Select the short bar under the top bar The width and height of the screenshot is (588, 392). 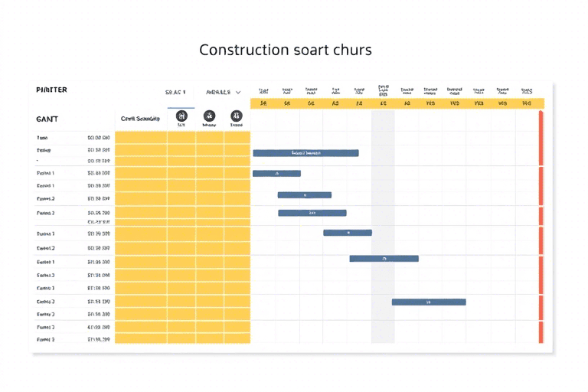tap(276, 173)
